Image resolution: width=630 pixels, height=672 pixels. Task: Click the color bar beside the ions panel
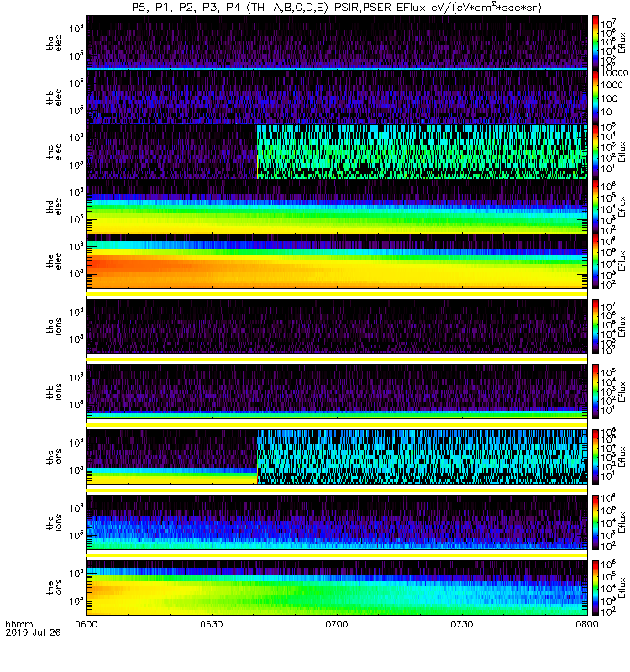click(x=596, y=588)
